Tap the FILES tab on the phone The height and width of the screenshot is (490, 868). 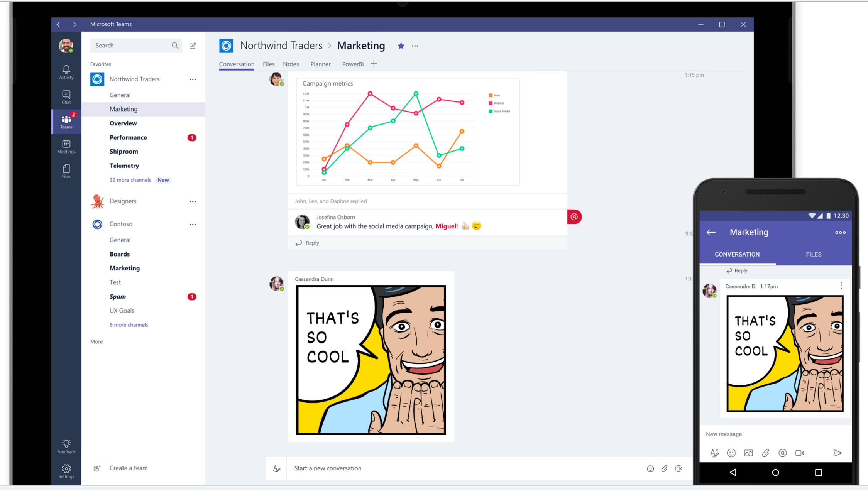click(x=814, y=254)
